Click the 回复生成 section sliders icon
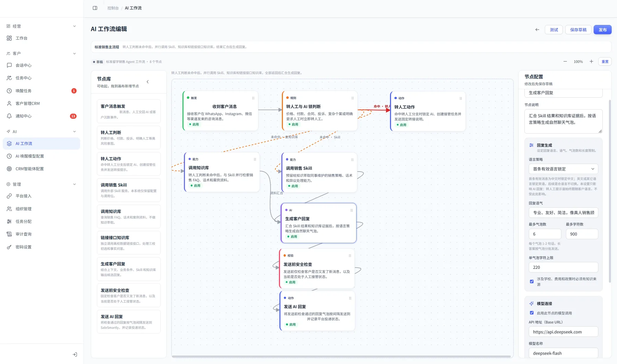617x364 pixels. (x=531, y=145)
